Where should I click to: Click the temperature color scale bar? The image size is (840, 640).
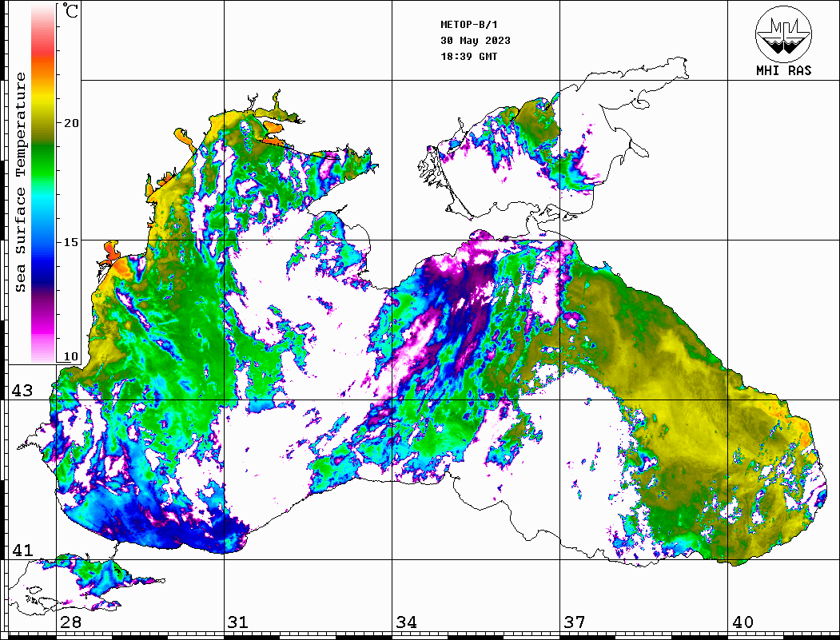click(43, 185)
